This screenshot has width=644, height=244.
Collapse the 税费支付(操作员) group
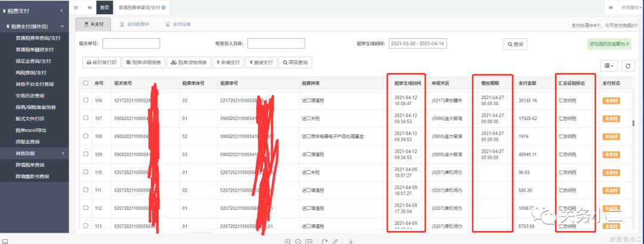(35, 26)
